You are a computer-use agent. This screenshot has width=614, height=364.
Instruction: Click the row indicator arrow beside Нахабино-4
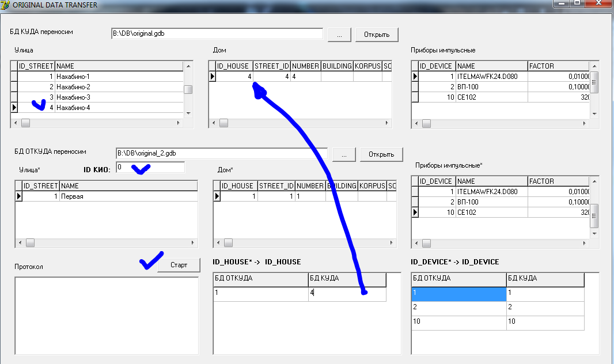coord(14,108)
